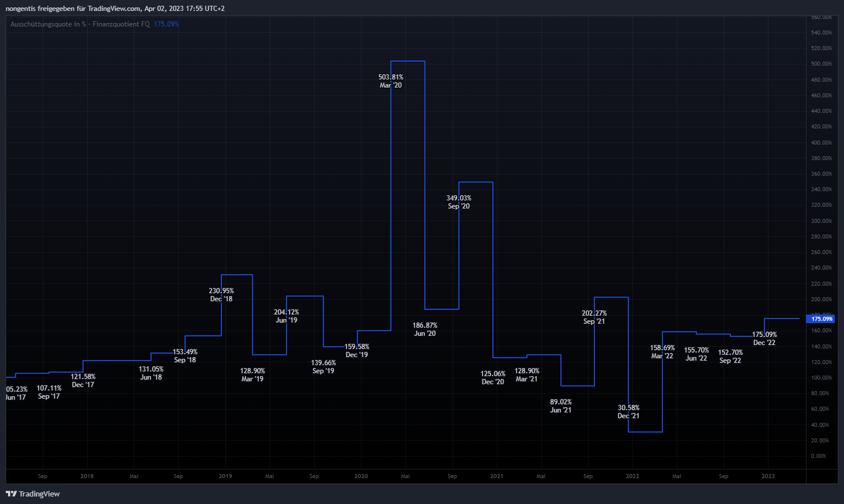
Task: Click the 175.09% value in the legend
Action: point(166,24)
